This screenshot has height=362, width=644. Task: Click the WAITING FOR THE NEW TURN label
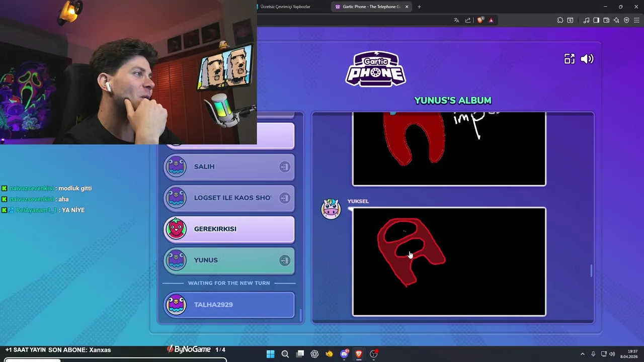pyautogui.click(x=229, y=283)
